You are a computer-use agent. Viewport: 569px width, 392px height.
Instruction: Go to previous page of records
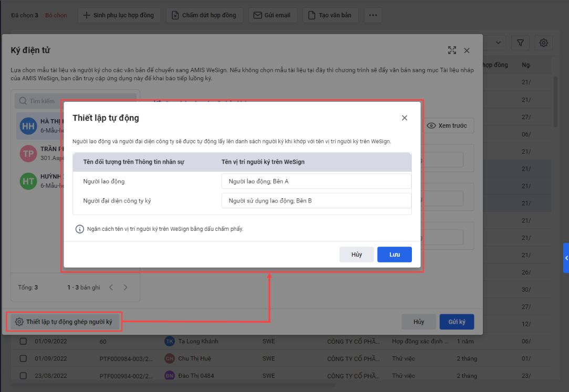[111, 287]
